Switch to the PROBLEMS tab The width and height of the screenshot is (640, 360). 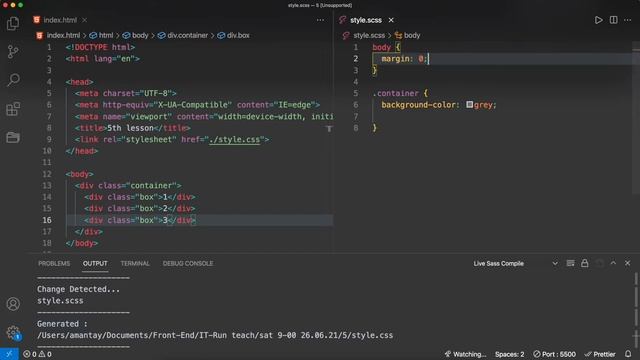54,264
